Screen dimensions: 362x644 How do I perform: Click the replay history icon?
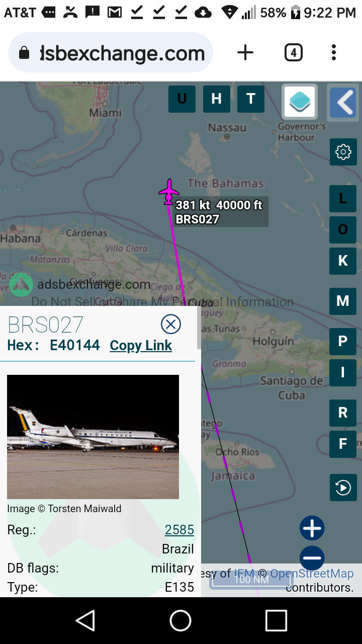tap(343, 488)
